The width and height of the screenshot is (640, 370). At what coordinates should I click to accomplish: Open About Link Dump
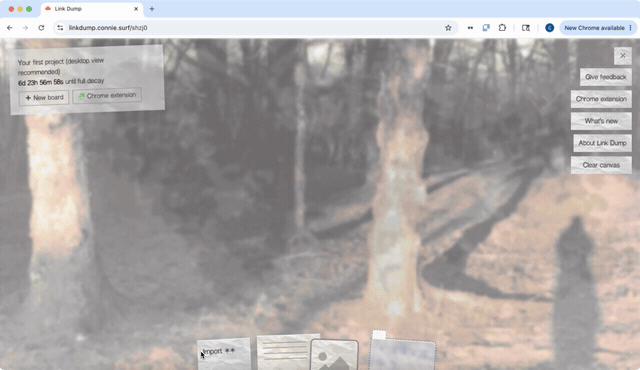click(602, 143)
